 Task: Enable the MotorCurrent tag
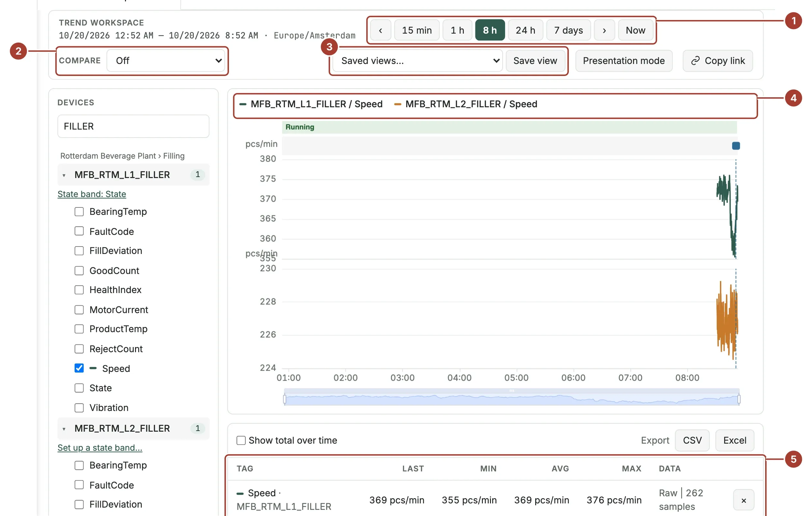coord(79,310)
